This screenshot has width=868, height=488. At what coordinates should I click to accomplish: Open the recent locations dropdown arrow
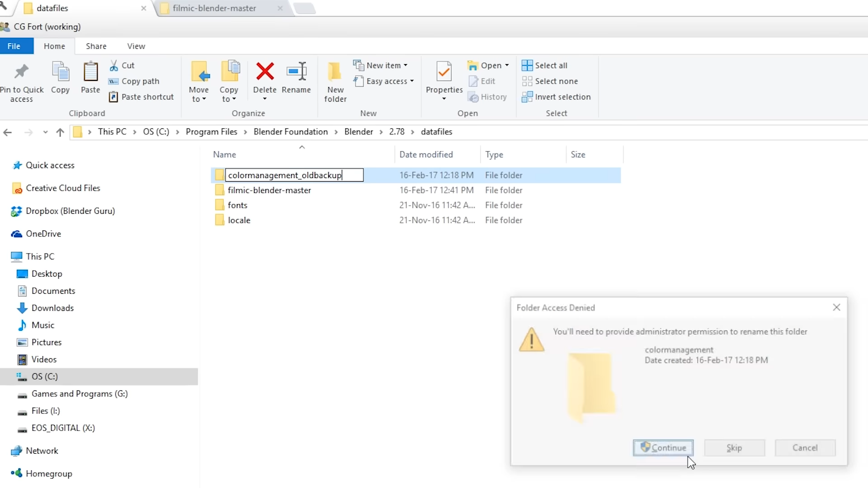click(45, 132)
